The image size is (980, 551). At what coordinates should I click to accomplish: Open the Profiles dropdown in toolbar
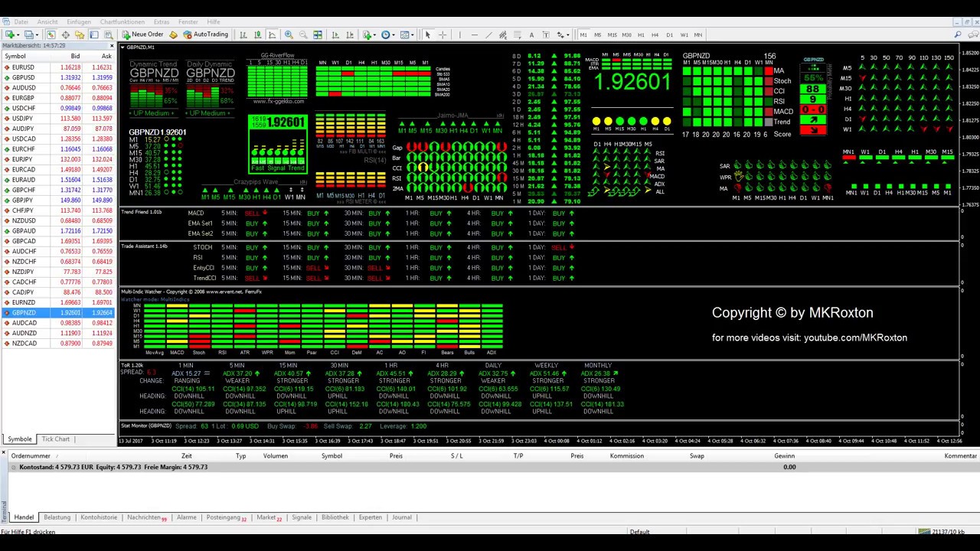(x=31, y=34)
